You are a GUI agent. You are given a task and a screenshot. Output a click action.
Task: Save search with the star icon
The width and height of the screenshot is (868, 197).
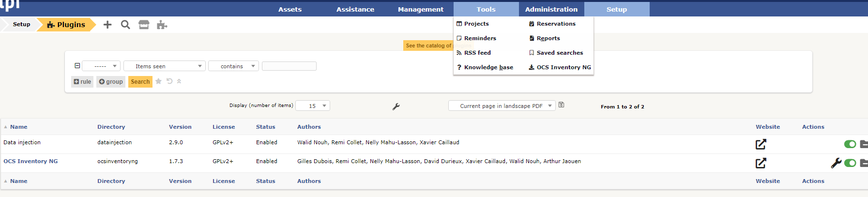pos(158,81)
